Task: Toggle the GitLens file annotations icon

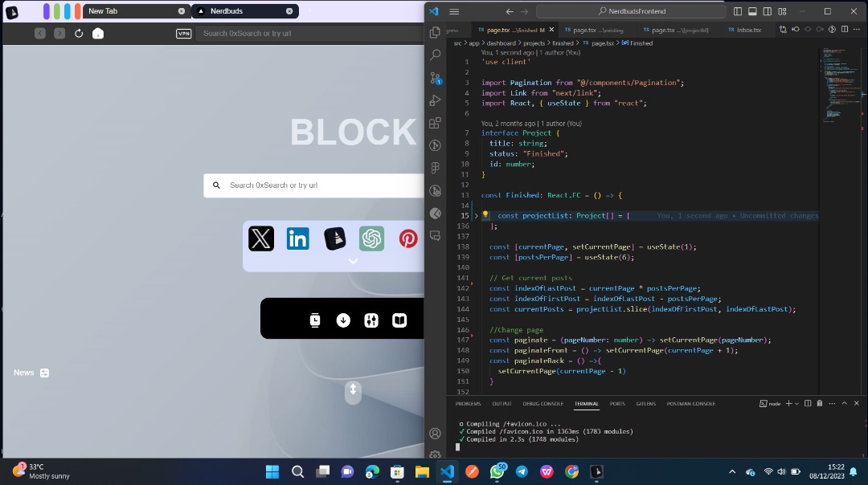Action: tap(832, 30)
